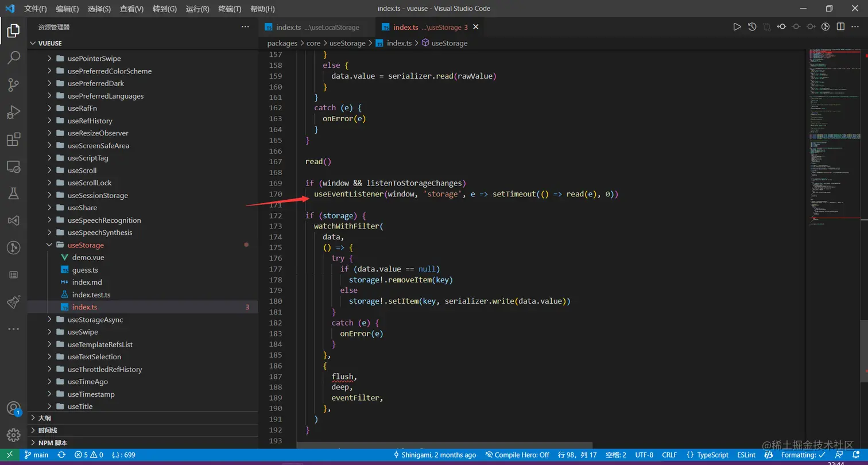Click the Split Editor Right icon
Viewport: 868px width, 465px height.
pos(840,26)
